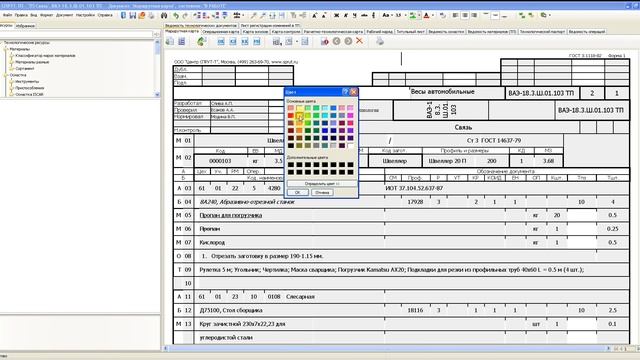Toggle align right
Screen dimensions: 640x360
coord(474,16)
